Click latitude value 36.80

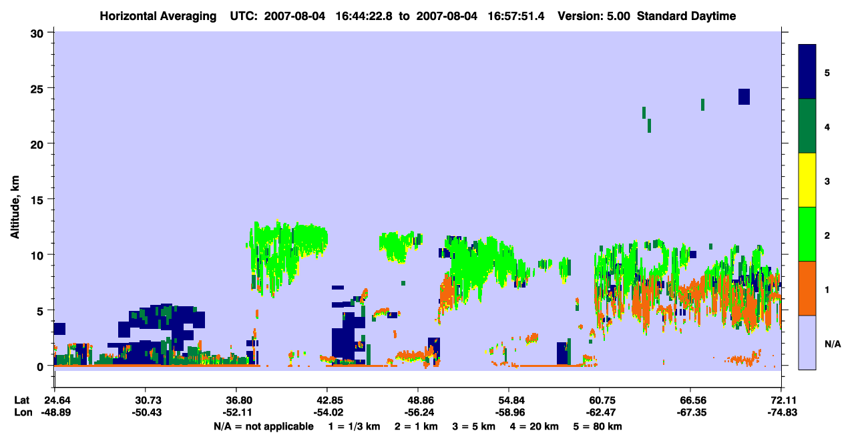point(236,400)
